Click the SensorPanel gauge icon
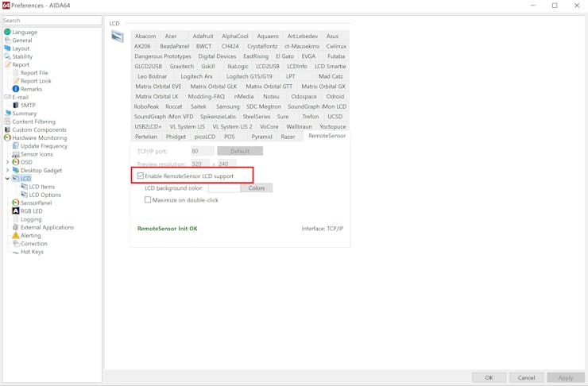This screenshot has height=386, width=588. click(16, 203)
